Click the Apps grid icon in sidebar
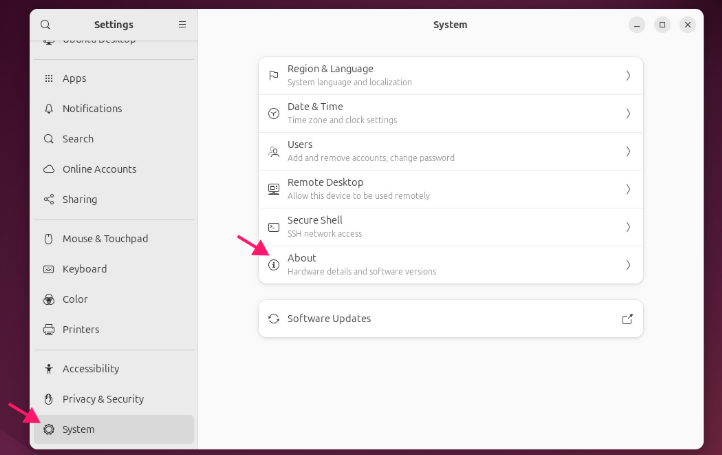The image size is (722, 455). click(x=49, y=78)
